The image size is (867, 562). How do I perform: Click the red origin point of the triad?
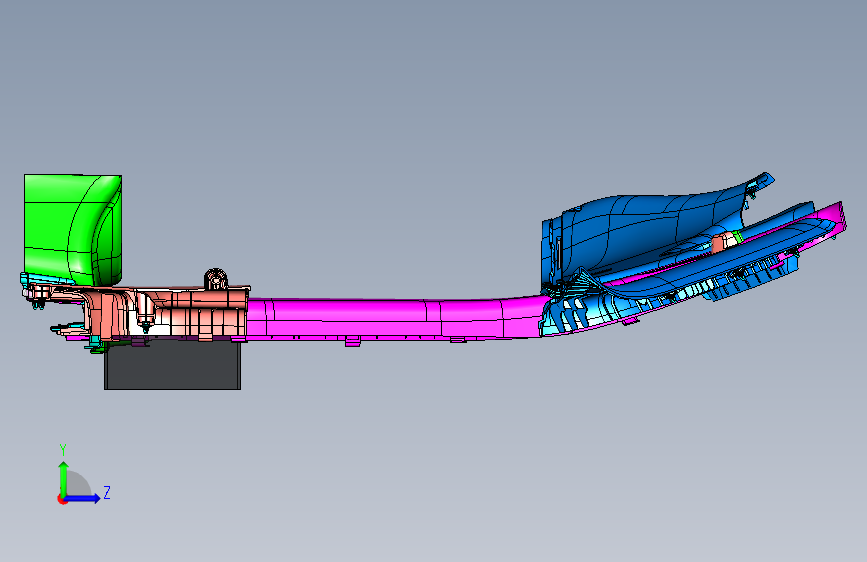[62, 499]
